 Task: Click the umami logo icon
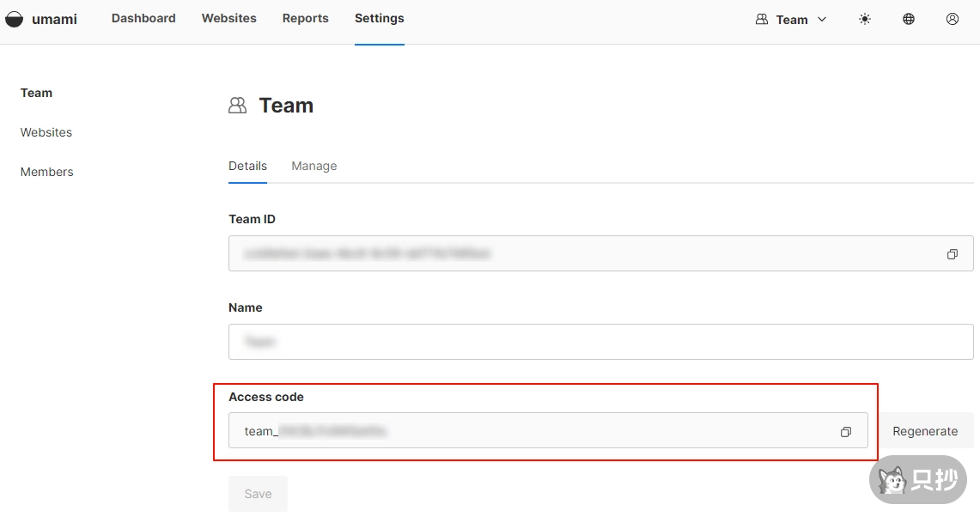tap(14, 19)
